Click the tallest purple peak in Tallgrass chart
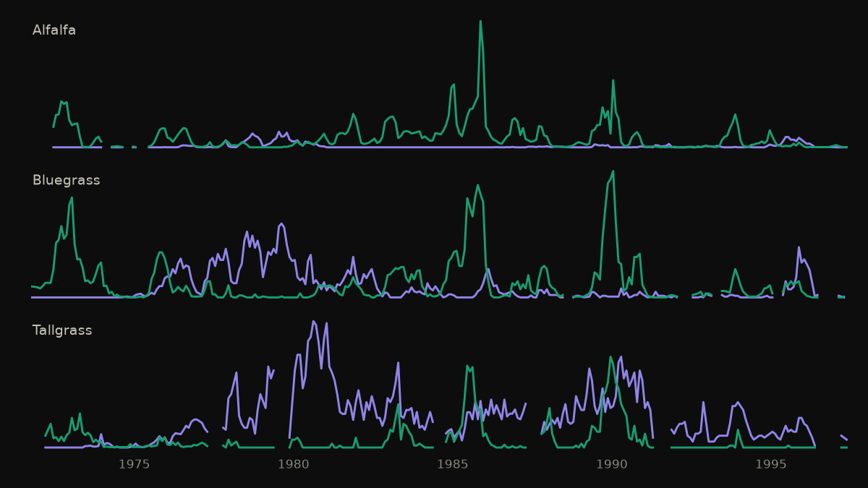 click(x=313, y=322)
